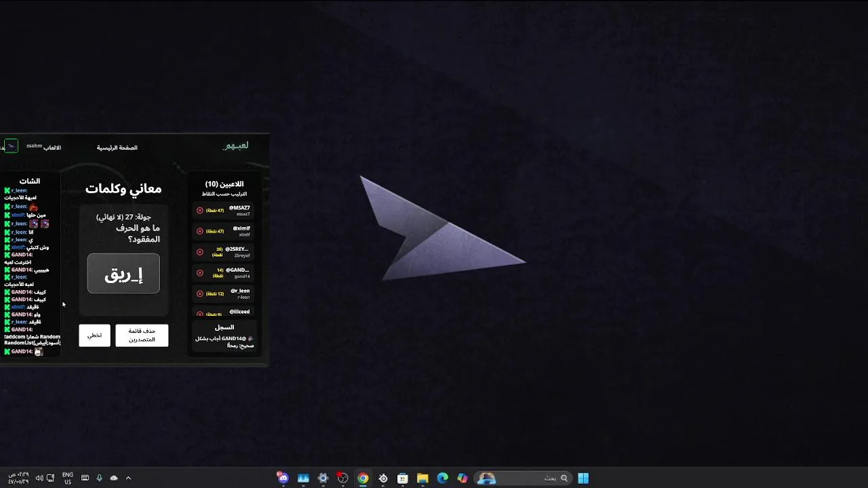Click حذف قائمة المتصدرين button
Image resolution: width=868 pixels, height=488 pixels.
coord(142,335)
